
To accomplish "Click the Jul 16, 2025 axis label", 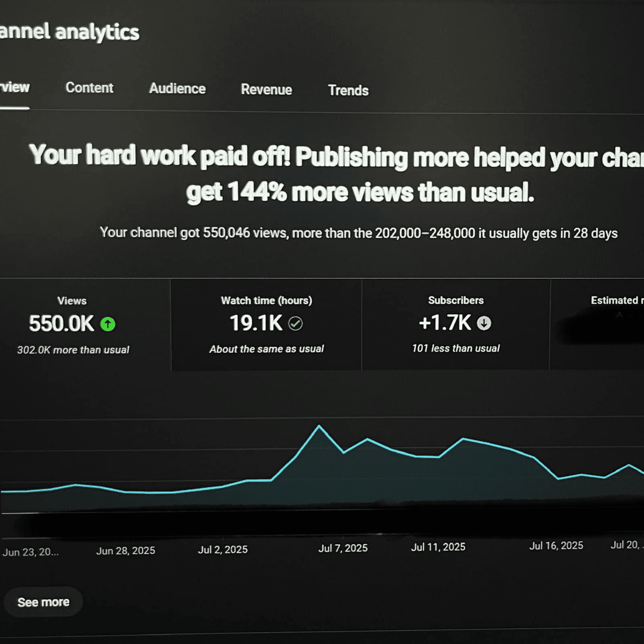I will (556, 546).
